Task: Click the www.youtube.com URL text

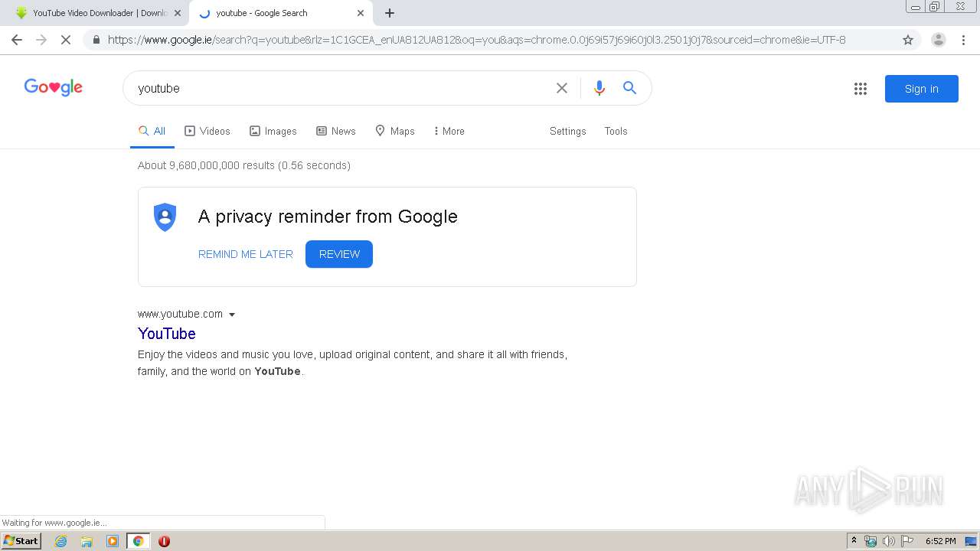Action: pyautogui.click(x=180, y=314)
